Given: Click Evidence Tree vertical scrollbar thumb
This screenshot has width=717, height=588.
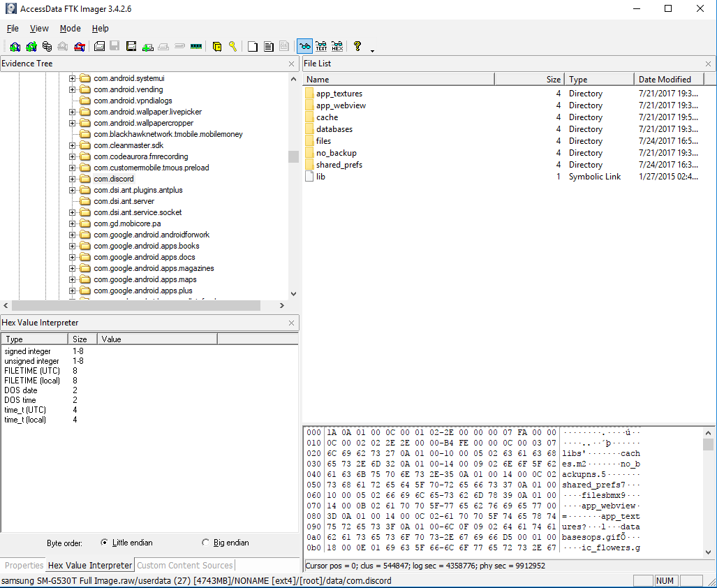Looking at the screenshot, I should point(293,157).
